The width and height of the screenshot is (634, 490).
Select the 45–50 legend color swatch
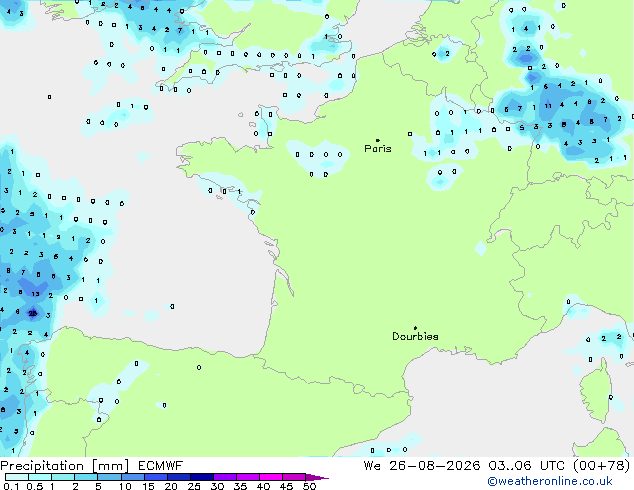click(294, 477)
